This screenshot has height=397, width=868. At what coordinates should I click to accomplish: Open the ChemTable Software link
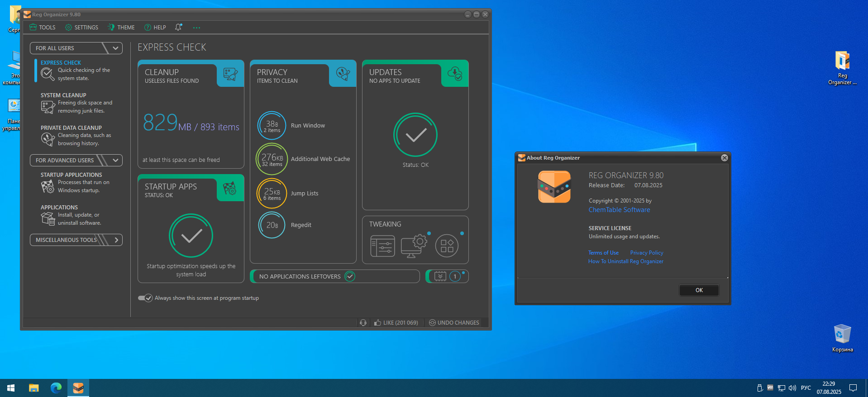pyautogui.click(x=619, y=210)
